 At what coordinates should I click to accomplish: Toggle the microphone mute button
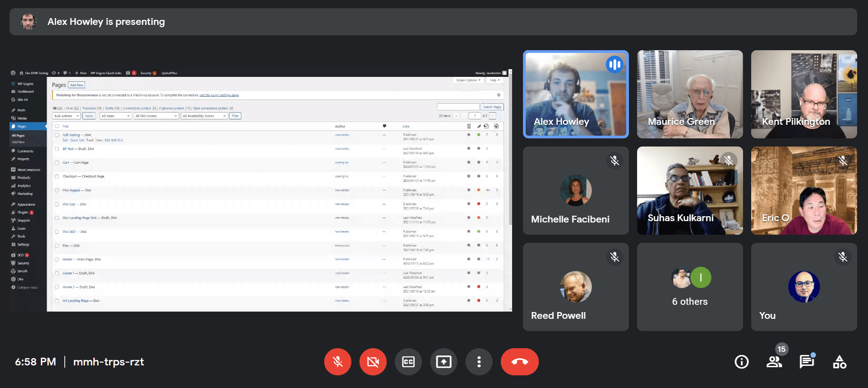point(338,362)
